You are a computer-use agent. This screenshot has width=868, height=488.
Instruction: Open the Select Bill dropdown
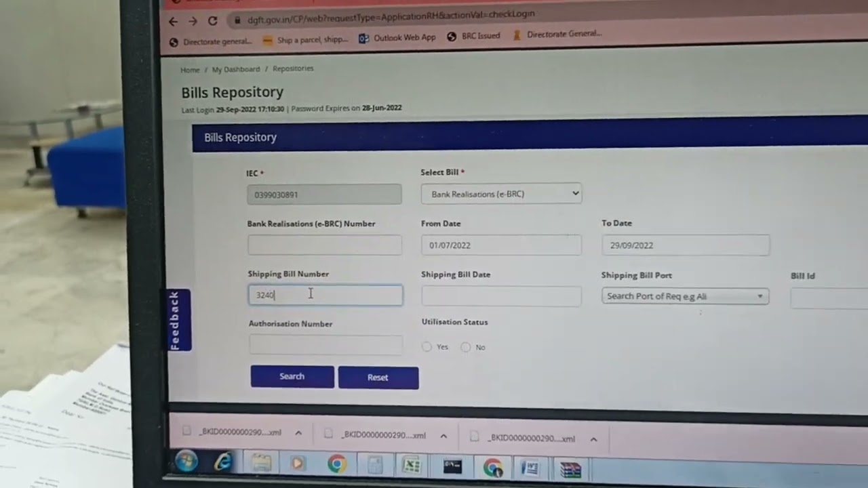click(x=501, y=194)
